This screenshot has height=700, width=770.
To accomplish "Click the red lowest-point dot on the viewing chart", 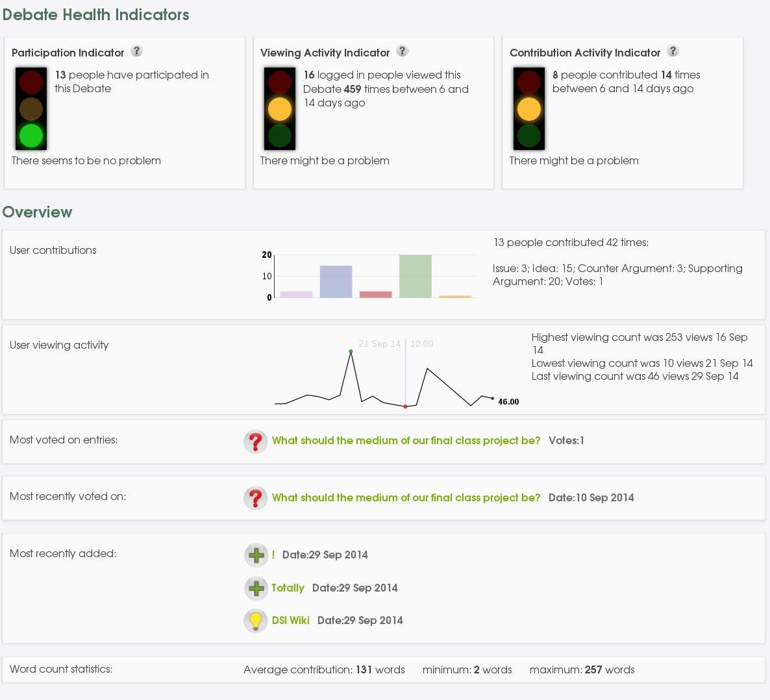I will pyautogui.click(x=405, y=405).
